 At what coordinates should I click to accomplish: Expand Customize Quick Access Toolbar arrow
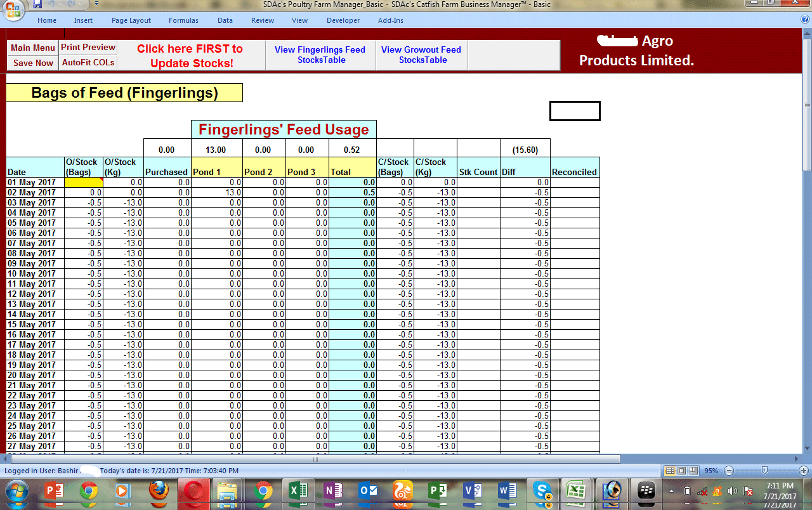(x=96, y=4)
